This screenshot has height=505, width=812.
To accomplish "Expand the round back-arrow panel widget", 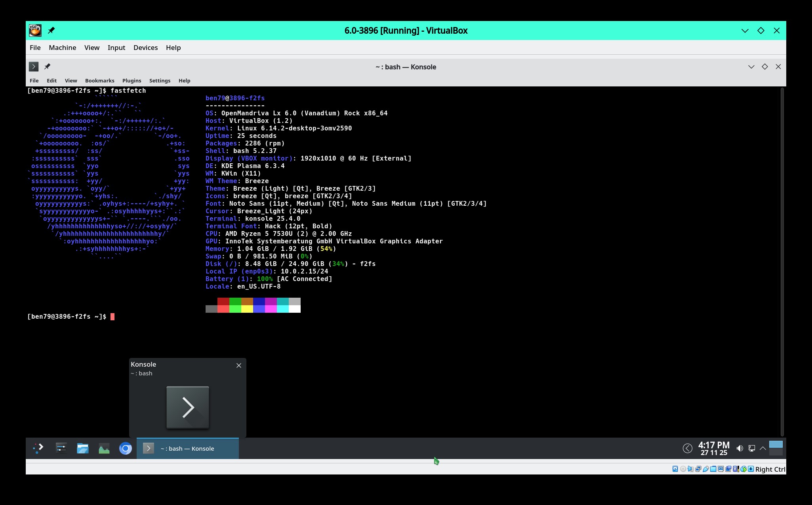I will coord(687,448).
